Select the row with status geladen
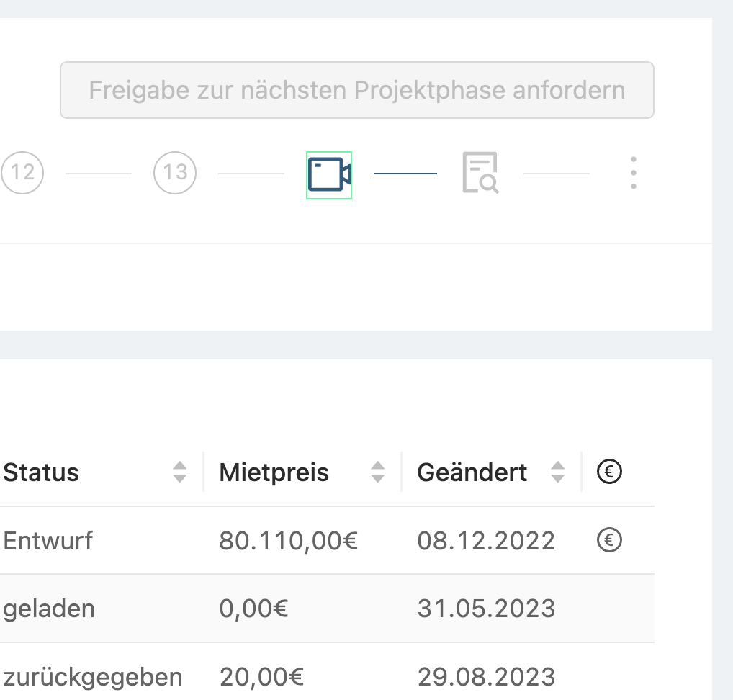Screen dimensions: 733x700 [x=49, y=609]
